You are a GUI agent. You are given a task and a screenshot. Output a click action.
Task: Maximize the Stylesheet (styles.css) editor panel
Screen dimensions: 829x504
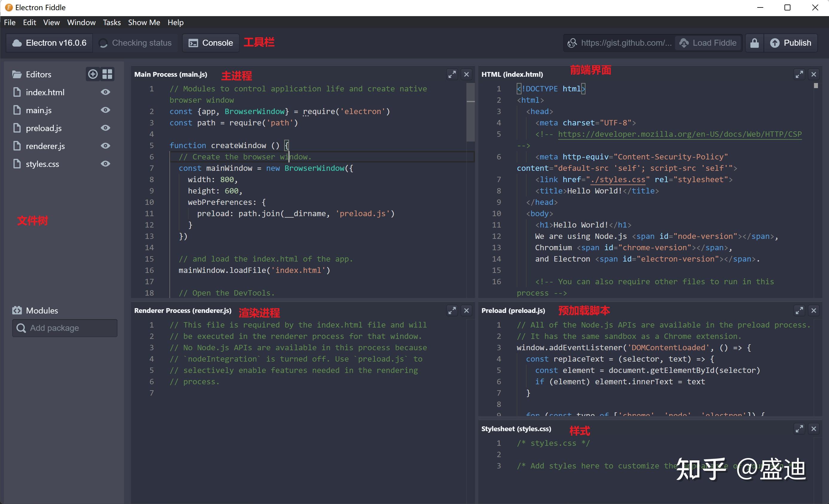pyautogui.click(x=799, y=429)
